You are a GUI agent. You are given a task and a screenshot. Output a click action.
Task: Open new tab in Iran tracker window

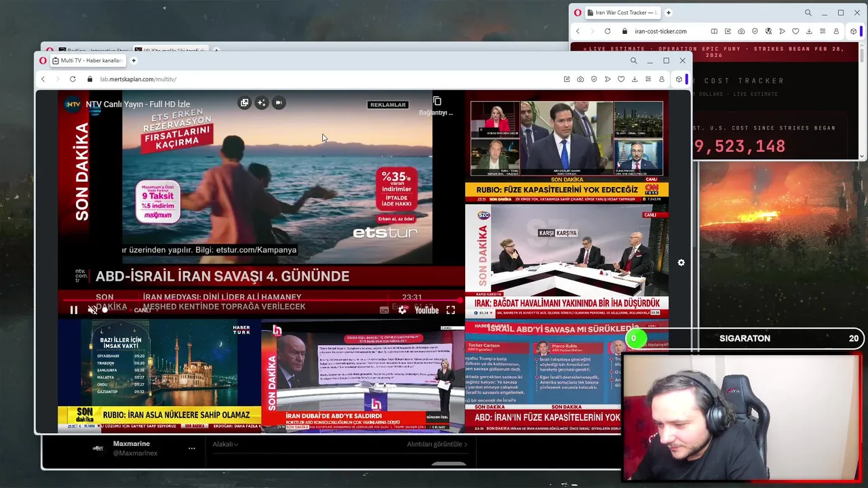pos(668,12)
